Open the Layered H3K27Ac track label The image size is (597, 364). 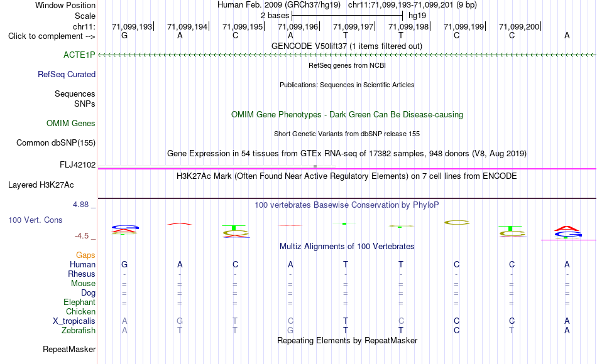click(x=41, y=185)
